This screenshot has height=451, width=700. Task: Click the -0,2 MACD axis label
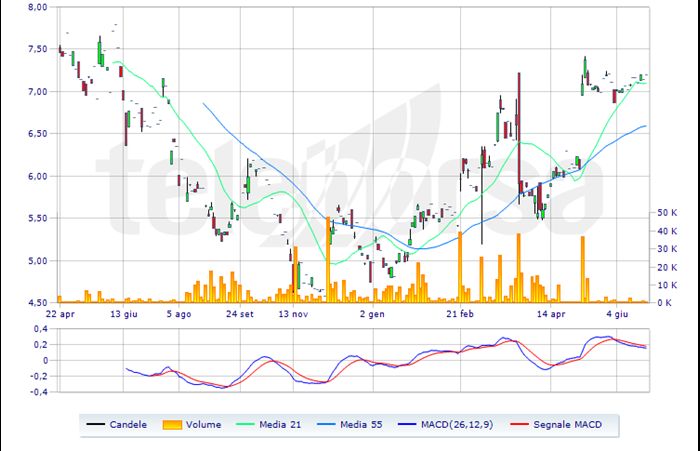tap(39, 376)
